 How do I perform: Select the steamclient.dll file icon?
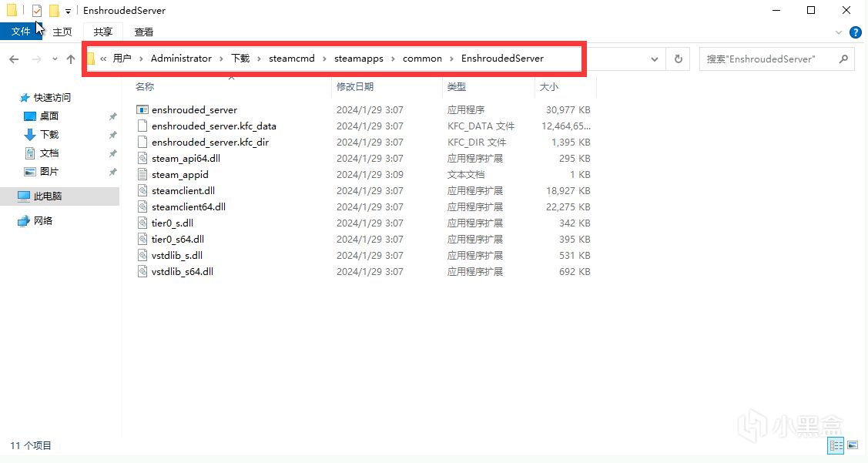pos(142,190)
